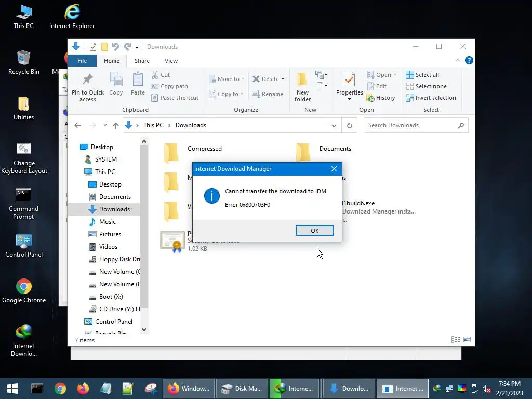This screenshot has width=532, height=399.
Task: Click Edit in the Open group
Action: [x=377, y=86]
